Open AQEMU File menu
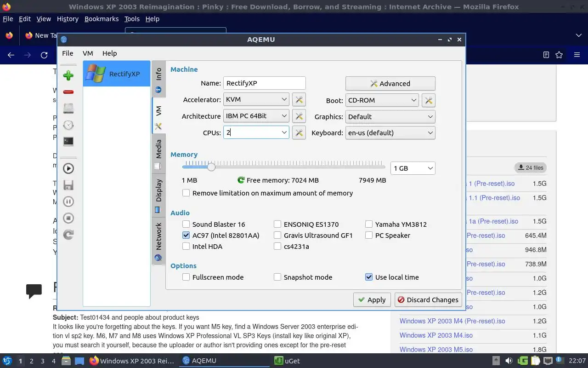Viewport: 588px width, 368px height. 68,53
